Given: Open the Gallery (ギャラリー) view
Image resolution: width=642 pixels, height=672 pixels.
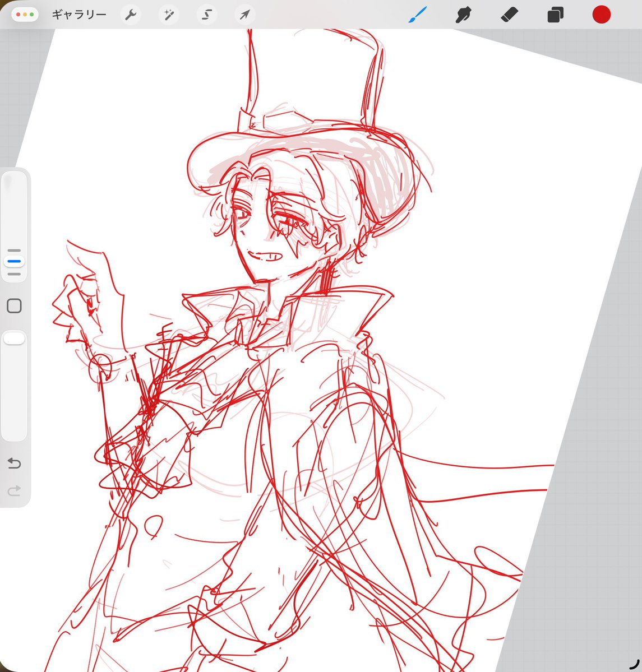Looking at the screenshot, I should tap(79, 15).
